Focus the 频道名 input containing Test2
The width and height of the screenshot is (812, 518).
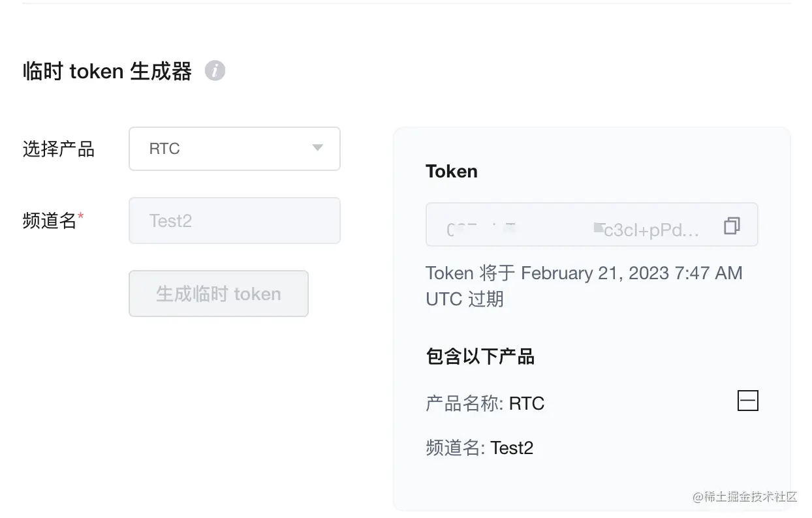[x=234, y=221]
